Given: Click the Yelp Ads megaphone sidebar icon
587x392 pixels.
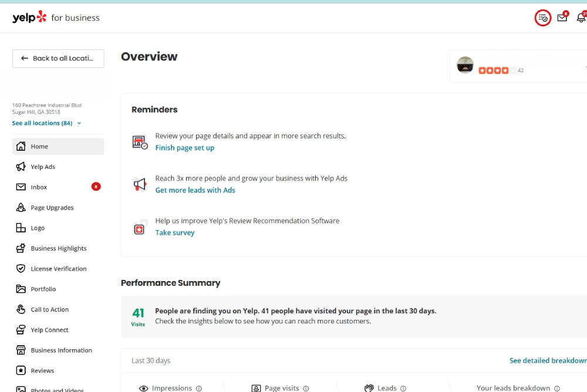Looking at the screenshot, I should pos(21,167).
